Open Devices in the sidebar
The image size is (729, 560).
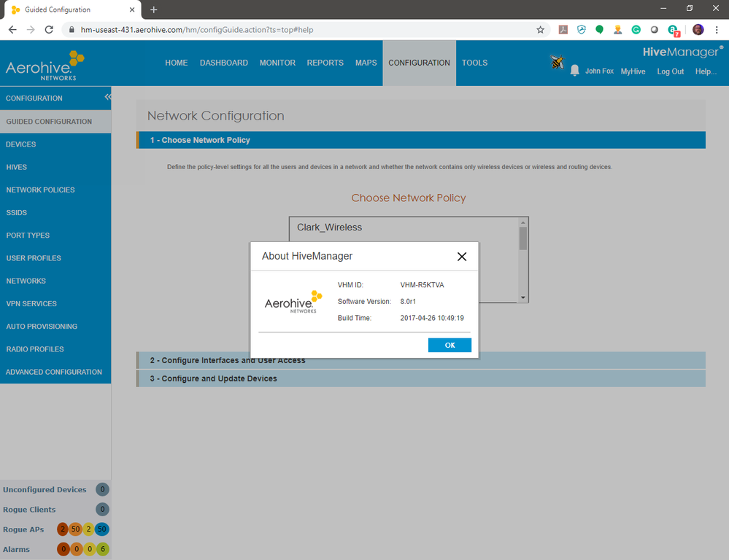click(55, 144)
